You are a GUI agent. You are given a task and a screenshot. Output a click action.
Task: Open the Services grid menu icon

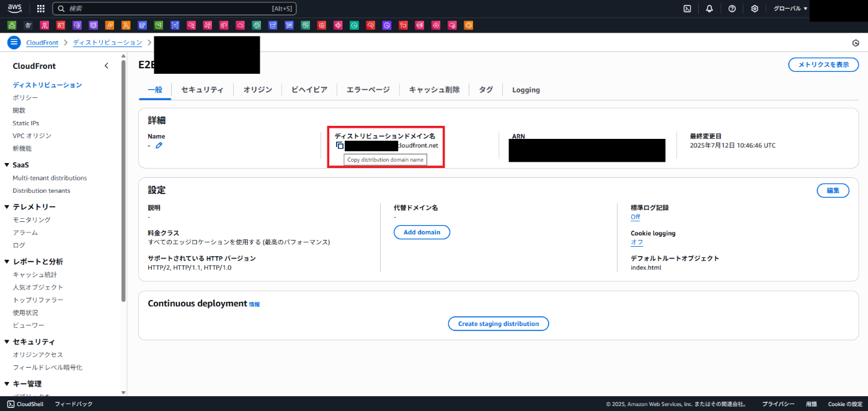point(41,9)
